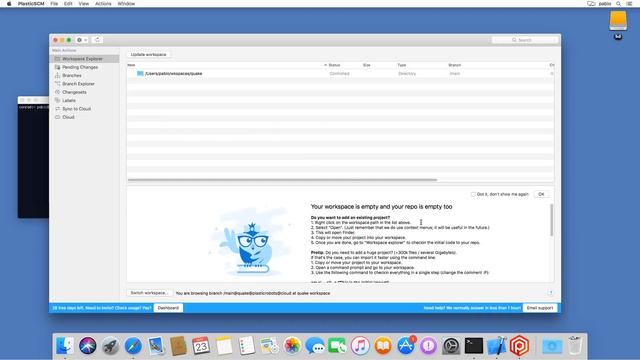
Task: Launch Siri from the dock
Action: (x=88, y=346)
